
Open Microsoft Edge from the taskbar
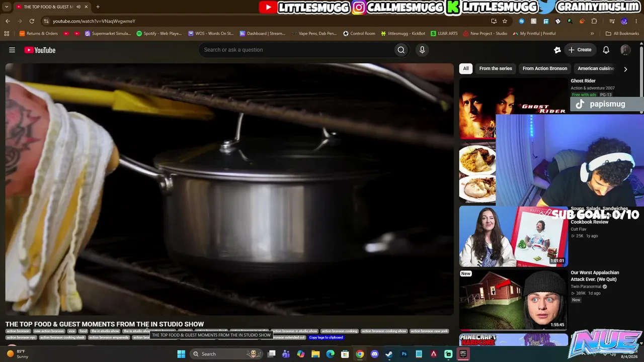tap(330, 354)
